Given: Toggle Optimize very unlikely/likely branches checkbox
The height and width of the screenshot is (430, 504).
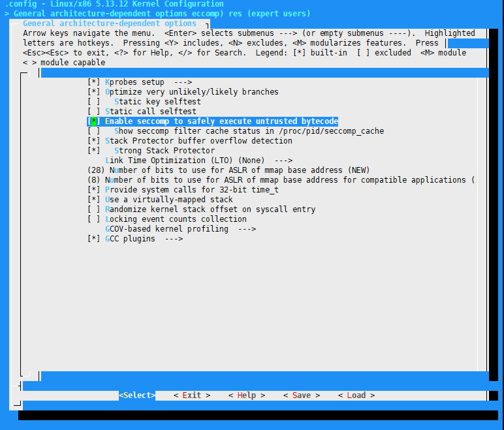Looking at the screenshot, I should 93,92.
